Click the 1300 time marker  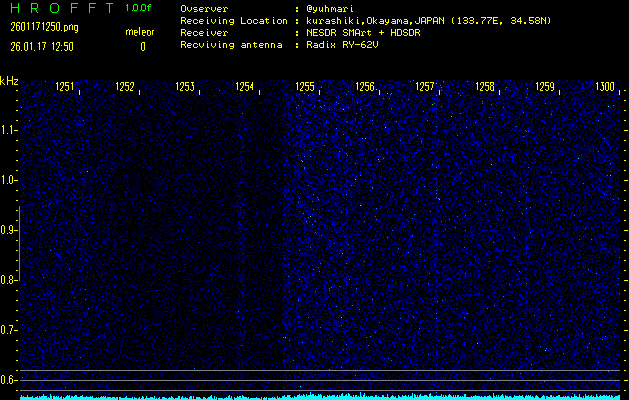605,87
